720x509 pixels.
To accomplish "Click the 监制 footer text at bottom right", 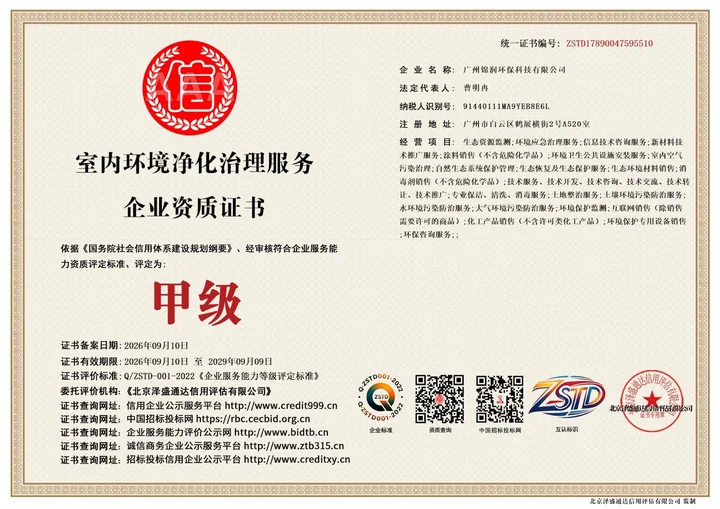I will 689,501.
